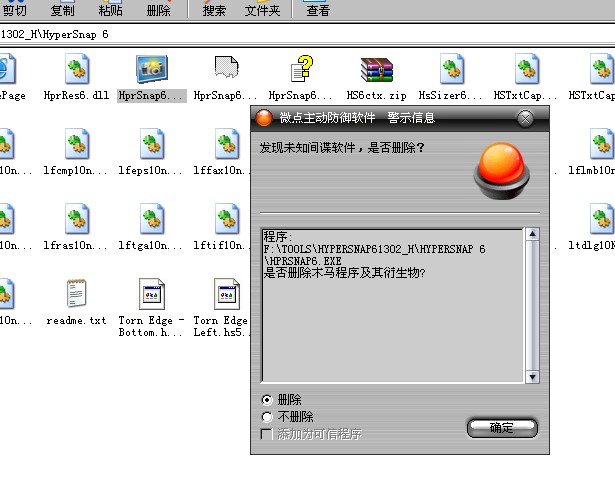Open 查看 (views) in the Explorer toolbar
Screen dimensions: 615x490
pyautogui.click(x=318, y=10)
